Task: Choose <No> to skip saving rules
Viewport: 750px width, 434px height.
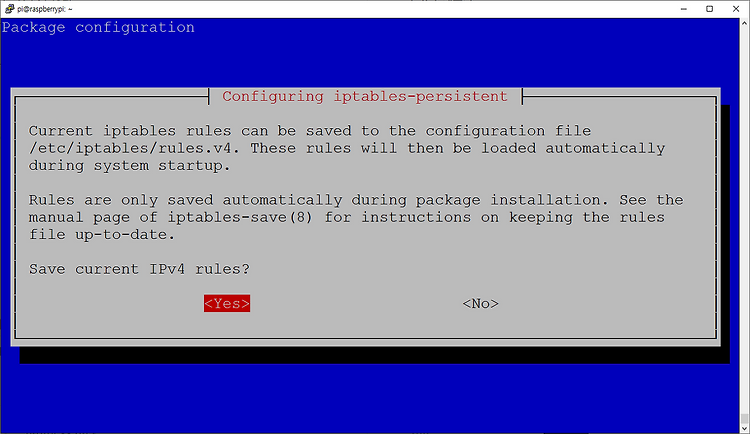Action: (480, 303)
